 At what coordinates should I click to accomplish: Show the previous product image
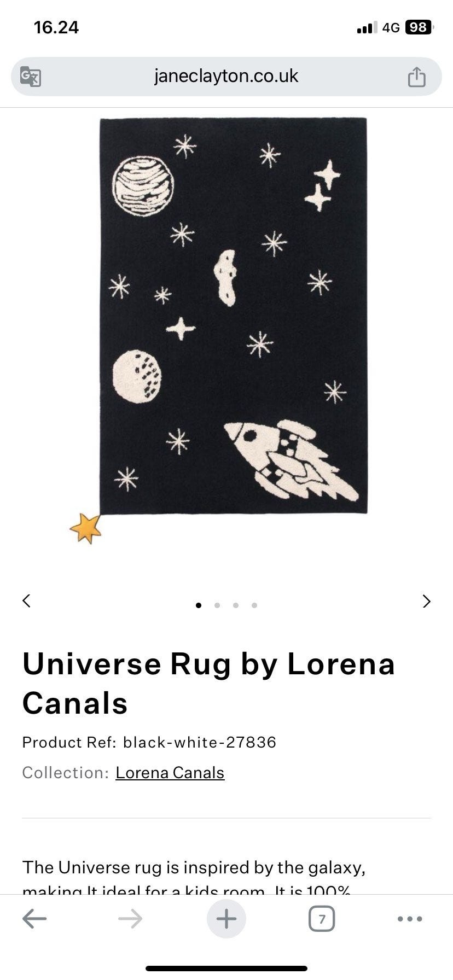tap(26, 600)
